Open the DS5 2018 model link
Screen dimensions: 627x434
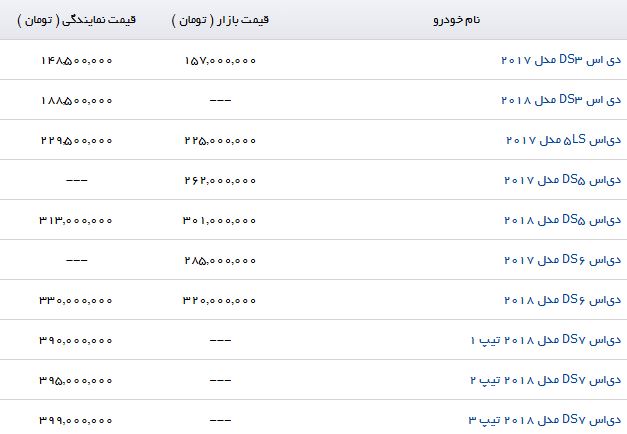pos(563,220)
